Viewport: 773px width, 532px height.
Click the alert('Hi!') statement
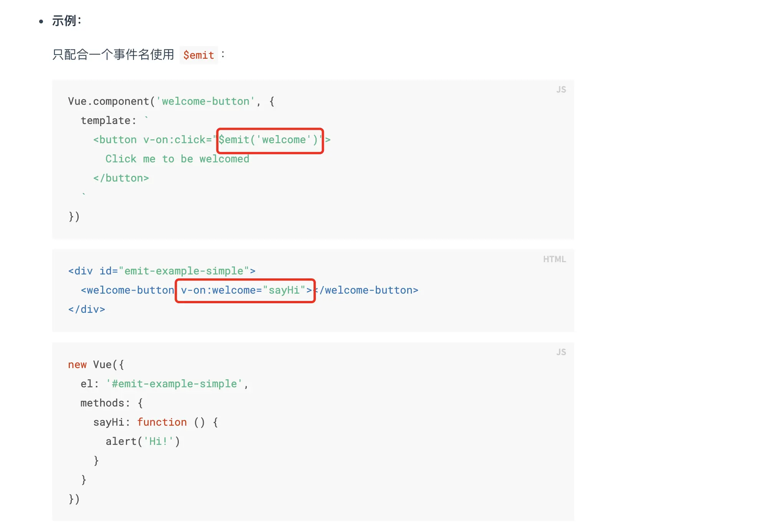[x=143, y=441]
